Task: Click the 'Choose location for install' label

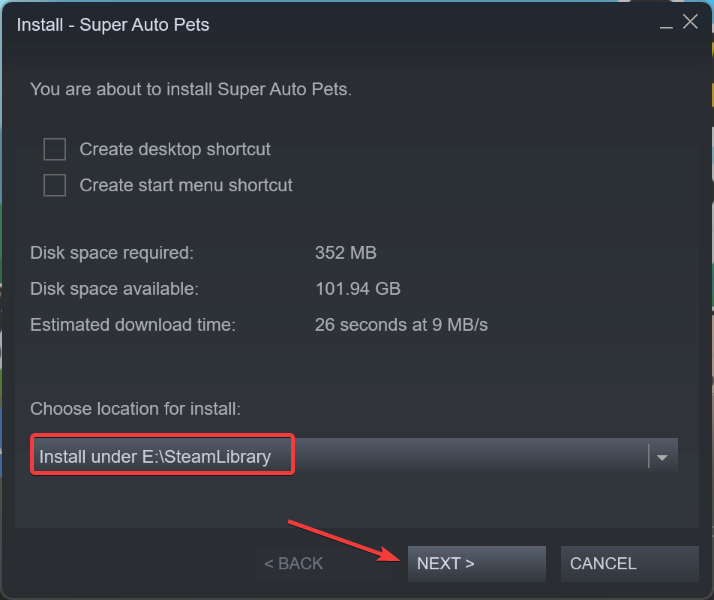Action: (135, 409)
